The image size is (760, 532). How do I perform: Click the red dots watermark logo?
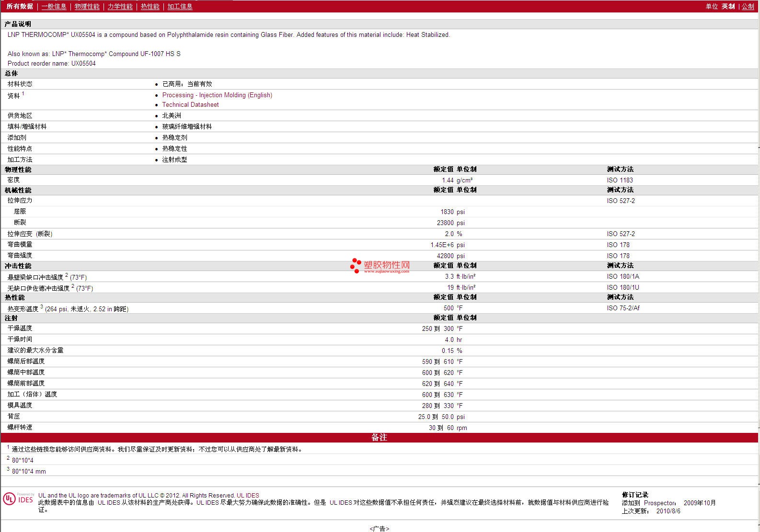coord(356,266)
